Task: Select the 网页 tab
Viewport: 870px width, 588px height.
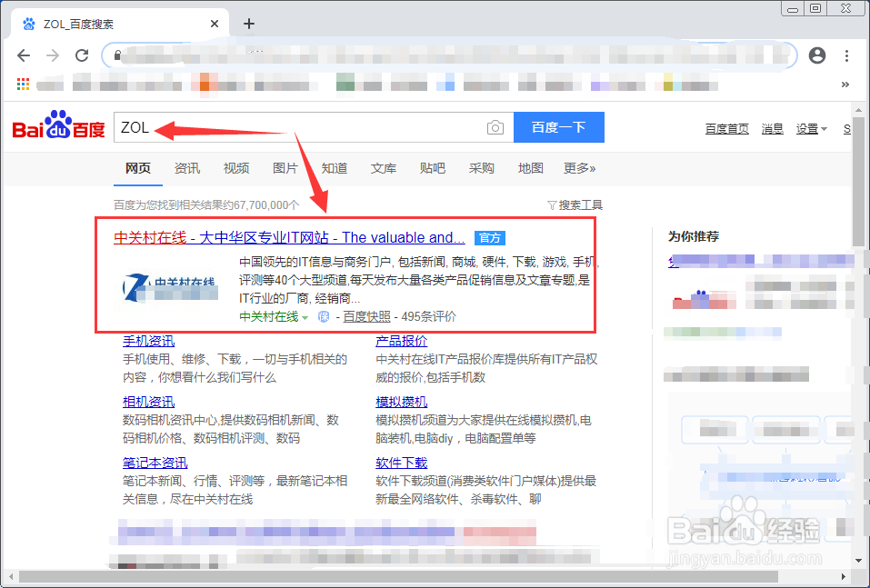Action: click(137, 168)
